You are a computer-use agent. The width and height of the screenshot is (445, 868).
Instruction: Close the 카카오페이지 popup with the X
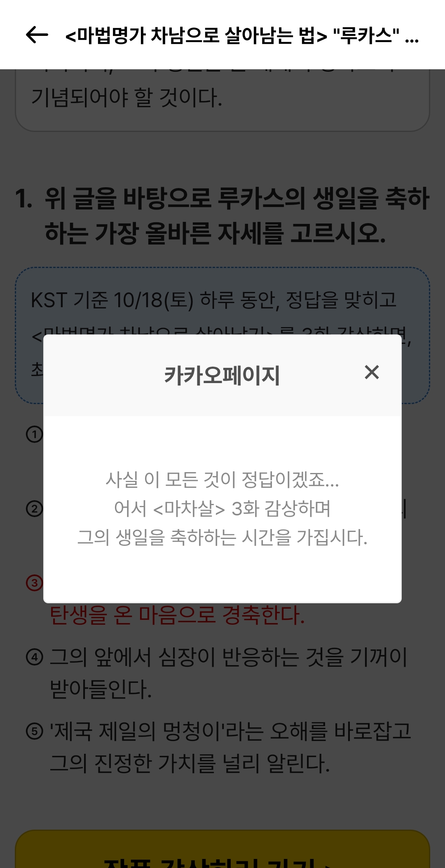point(372,372)
